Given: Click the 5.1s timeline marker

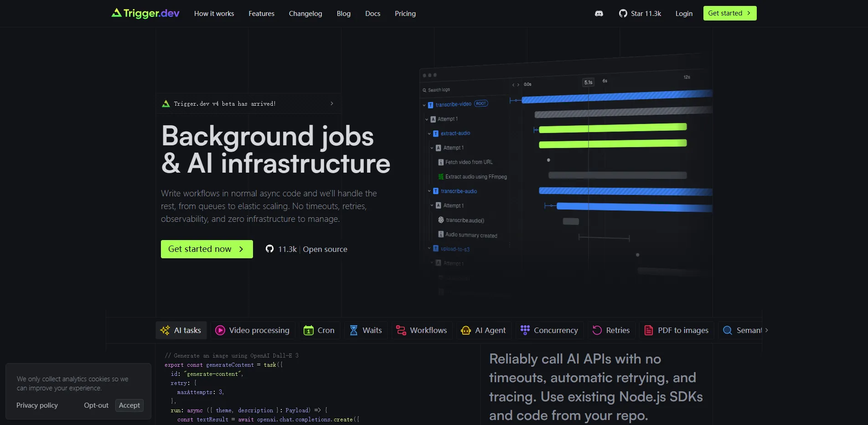Looking at the screenshot, I should click(589, 82).
